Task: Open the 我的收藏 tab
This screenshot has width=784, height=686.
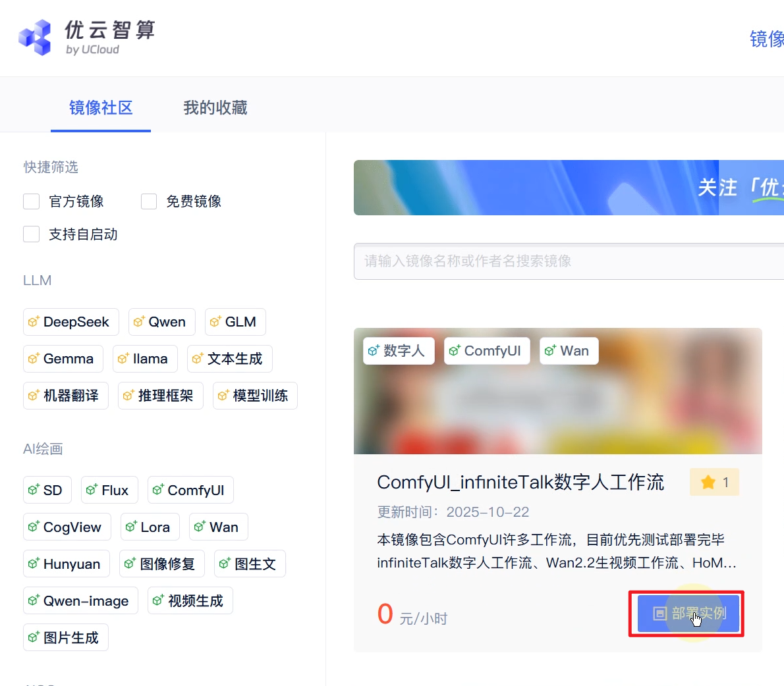Action: pos(215,108)
